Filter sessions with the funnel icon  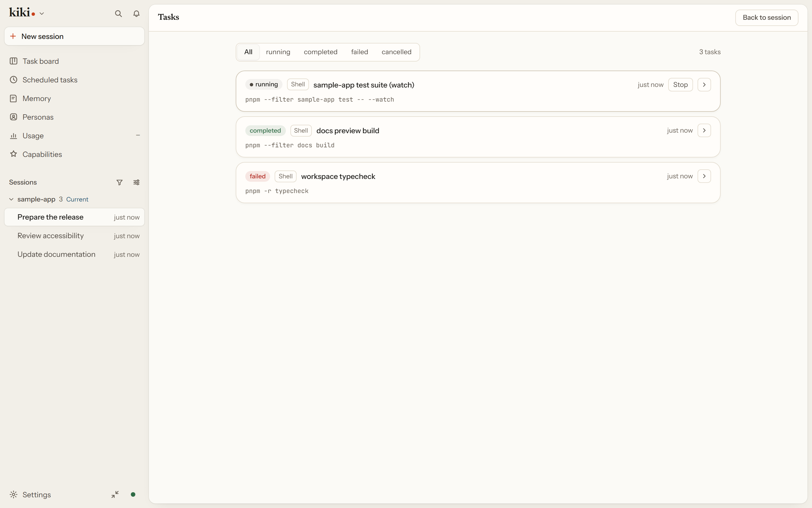[x=120, y=182]
